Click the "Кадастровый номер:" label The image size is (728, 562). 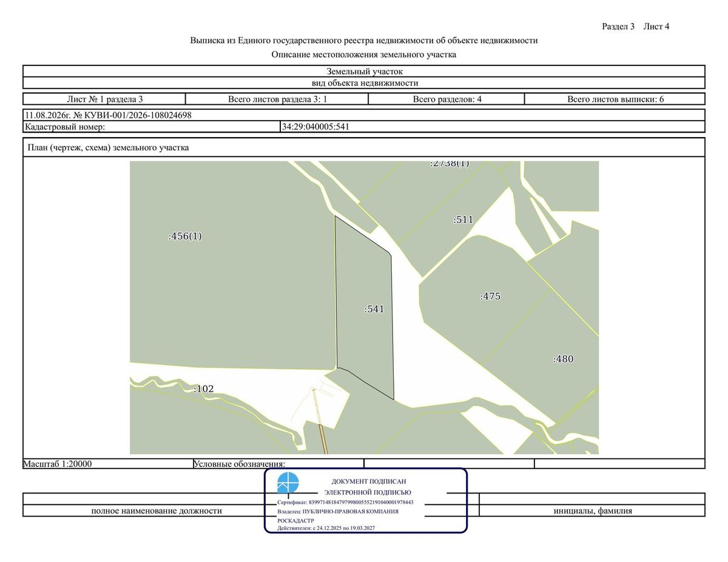[x=65, y=127]
